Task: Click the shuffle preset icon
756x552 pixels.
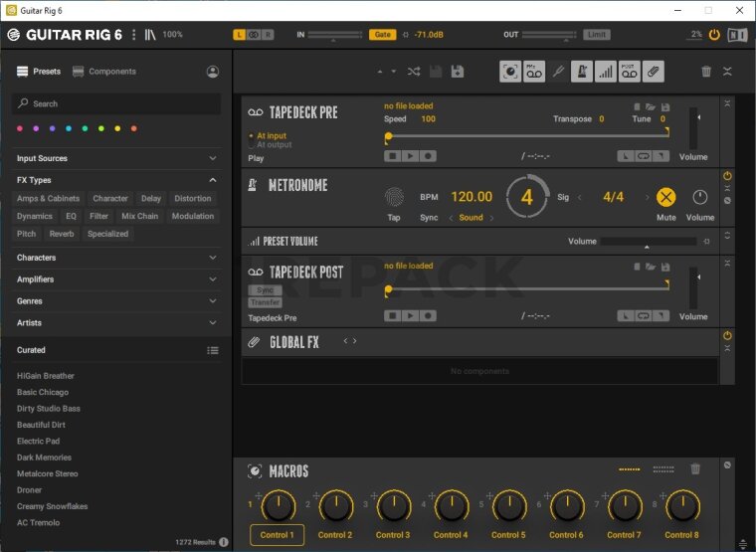Action: (414, 72)
